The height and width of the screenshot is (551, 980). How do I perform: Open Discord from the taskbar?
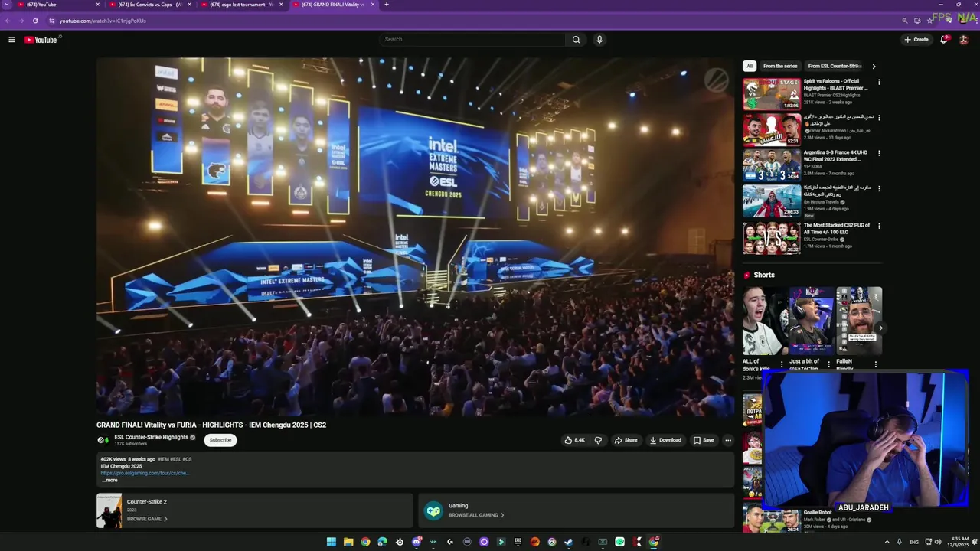(x=416, y=542)
